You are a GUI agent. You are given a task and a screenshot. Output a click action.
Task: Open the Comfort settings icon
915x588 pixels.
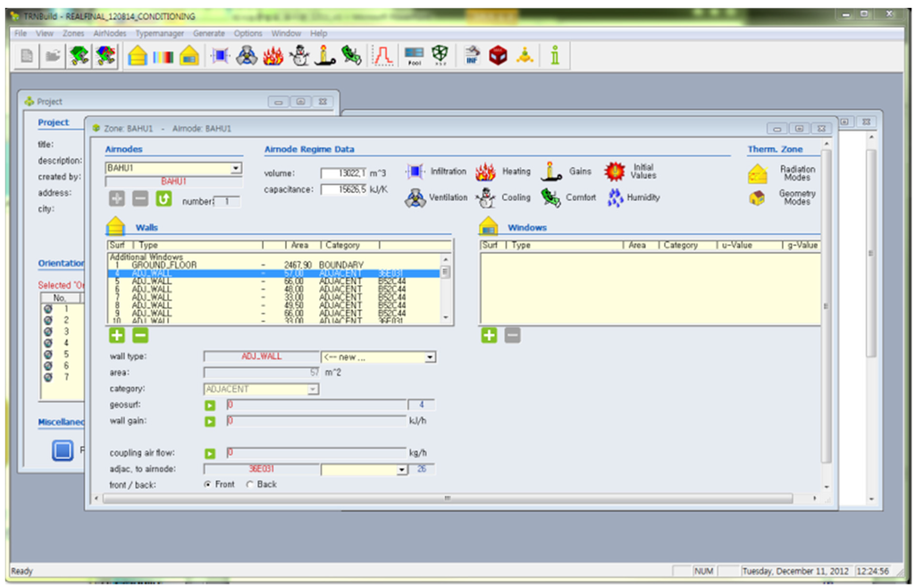[551, 197]
